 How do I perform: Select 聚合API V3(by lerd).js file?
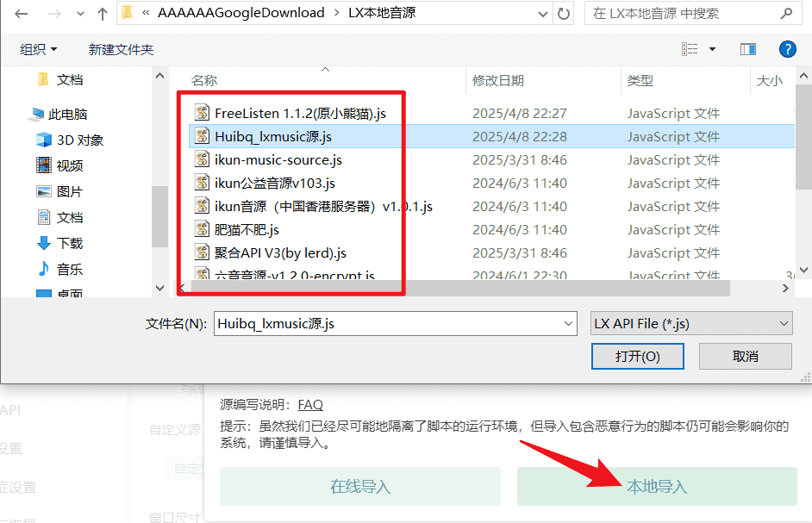(280, 253)
